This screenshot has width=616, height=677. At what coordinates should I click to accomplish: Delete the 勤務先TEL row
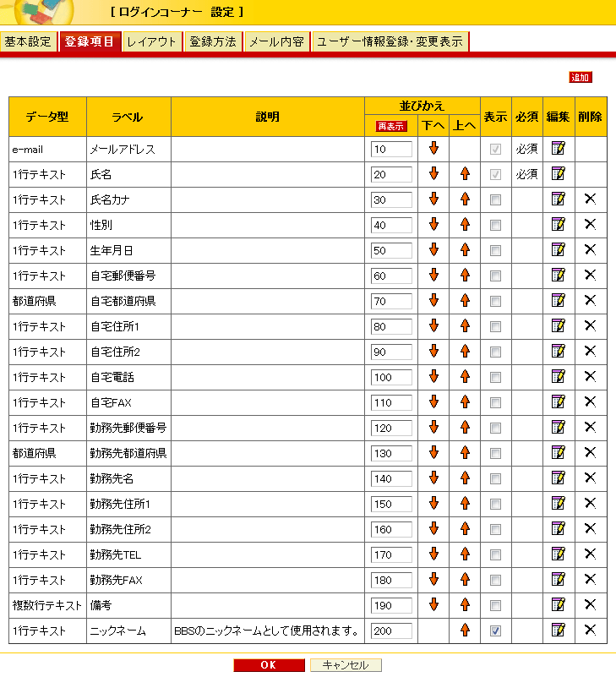pyautogui.click(x=590, y=554)
